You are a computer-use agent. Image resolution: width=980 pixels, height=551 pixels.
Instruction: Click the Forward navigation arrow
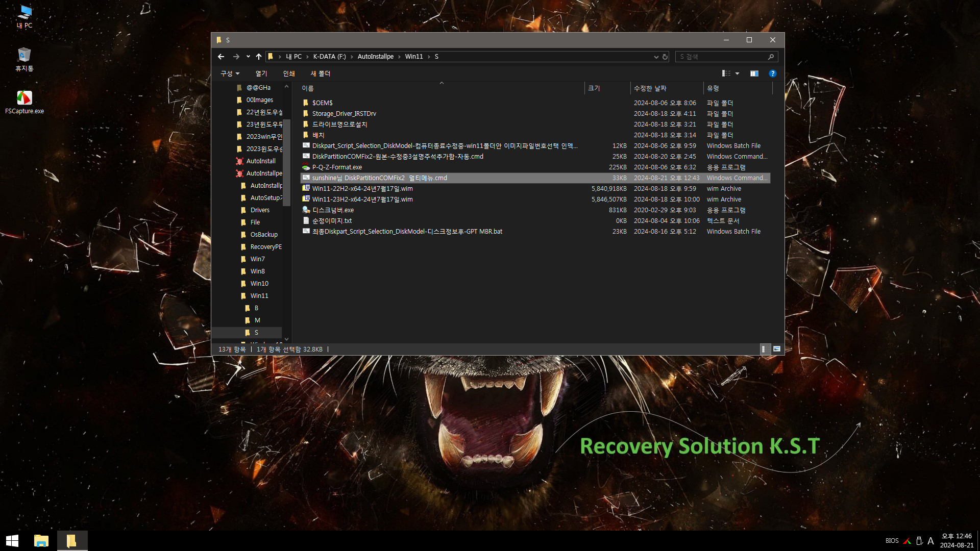[x=236, y=57]
